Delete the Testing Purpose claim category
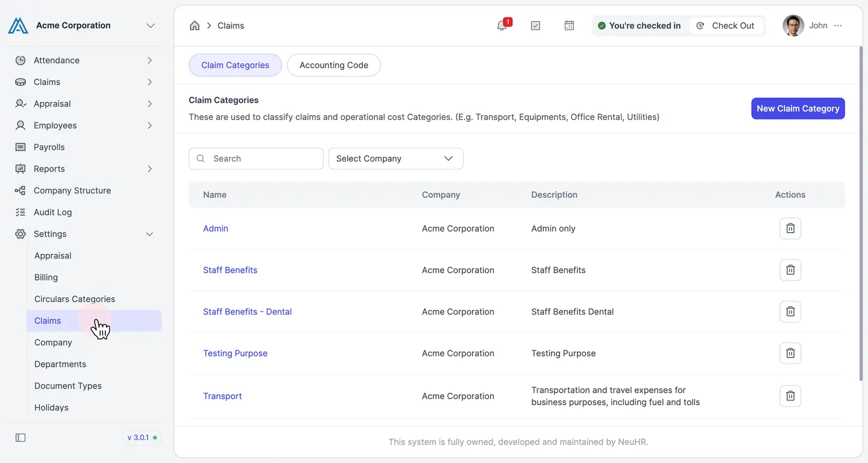The image size is (868, 463). click(x=790, y=353)
